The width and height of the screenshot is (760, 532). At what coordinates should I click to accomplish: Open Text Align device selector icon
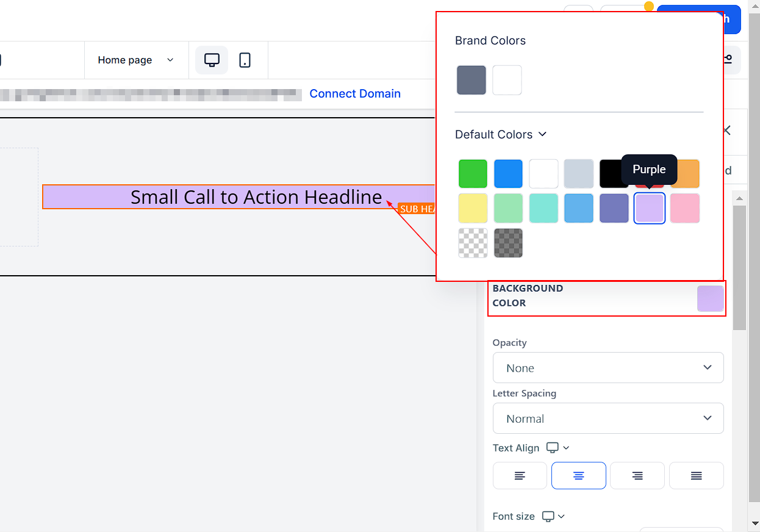pyautogui.click(x=557, y=448)
